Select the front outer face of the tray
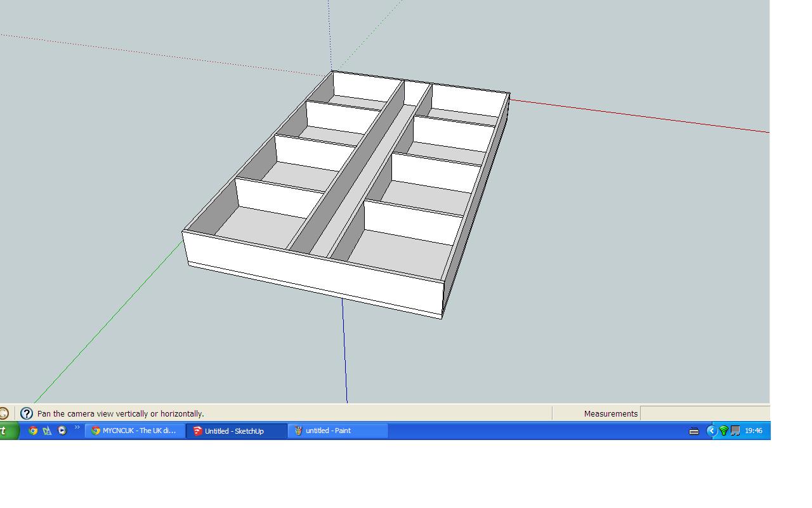 click(x=311, y=273)
